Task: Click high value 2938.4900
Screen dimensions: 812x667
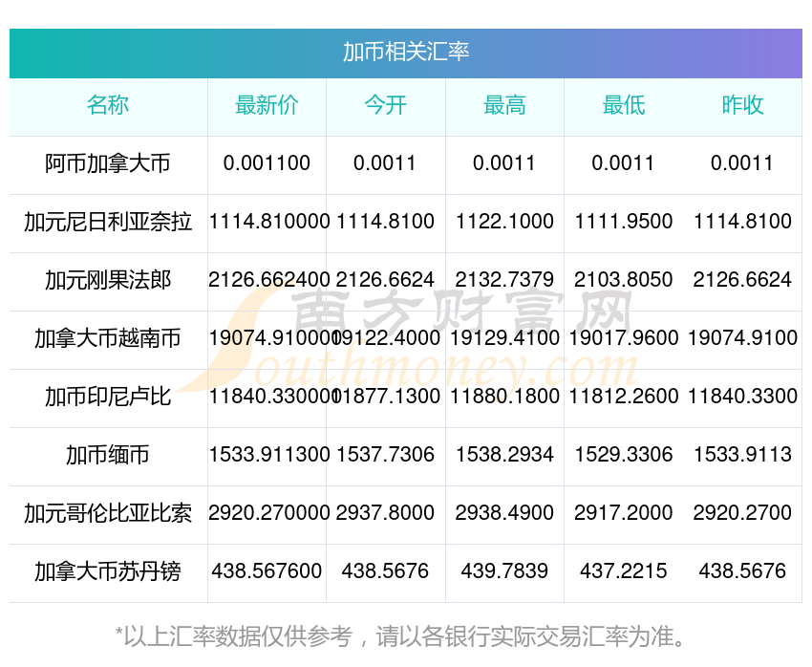Action: [504, 513]
